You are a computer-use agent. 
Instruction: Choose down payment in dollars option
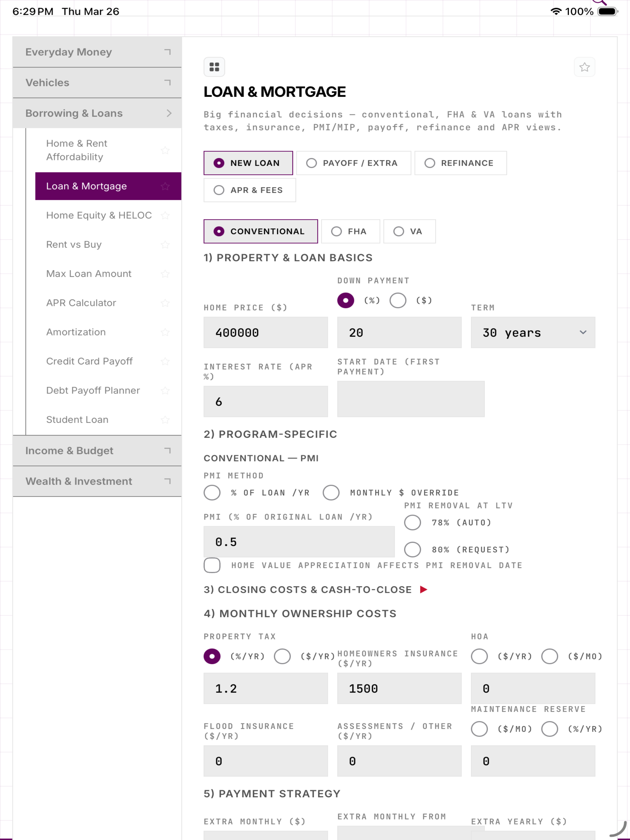click(398, 300)
